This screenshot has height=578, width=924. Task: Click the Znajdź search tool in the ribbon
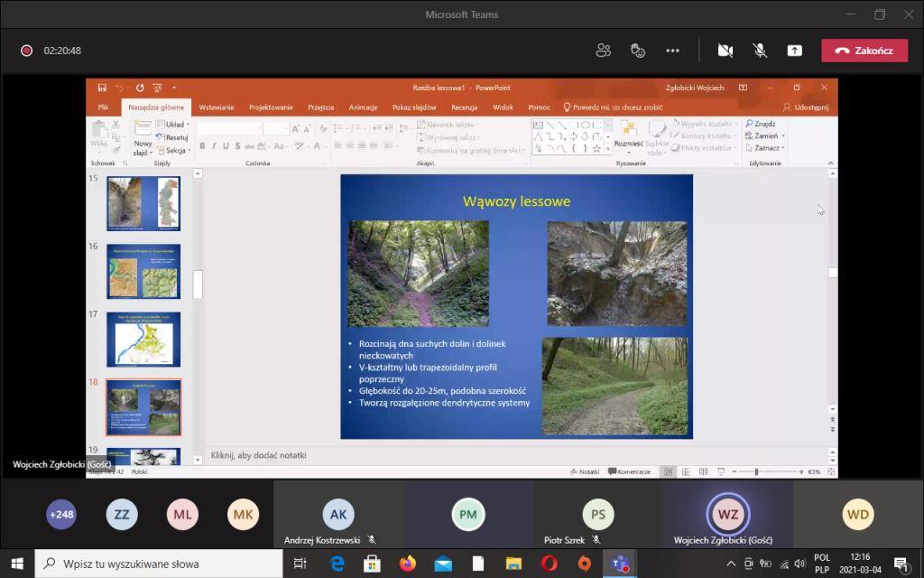761,124
